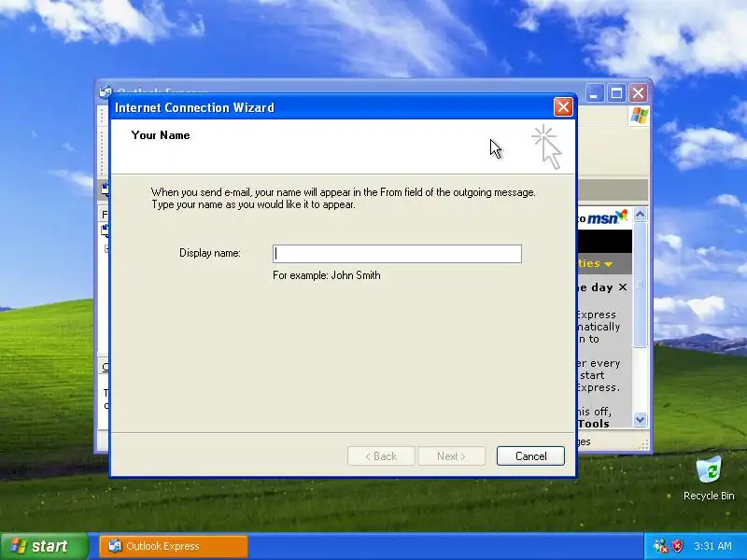Image resolution: width=747 pixels, height=560 pixels.
Task: Open the Windows start menu
Action: coord(44,546)
